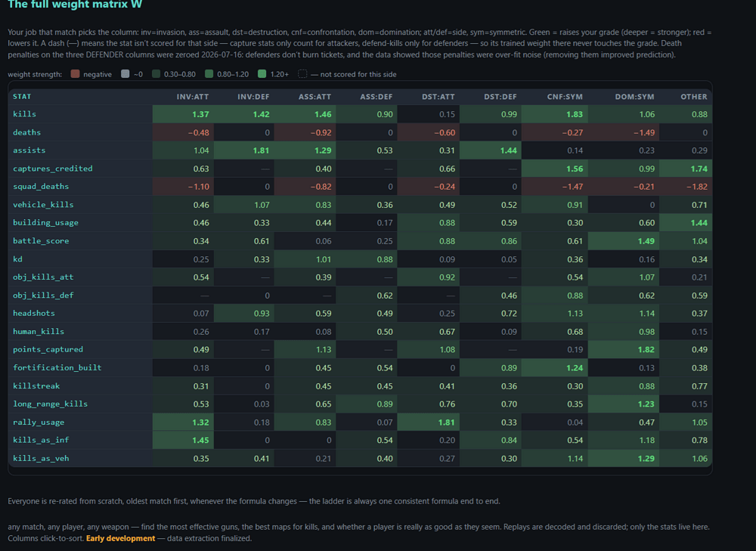Click the 0.80–1.20 legend swatch
Viewport: 756px width, 551px height.
coord(209,74)
